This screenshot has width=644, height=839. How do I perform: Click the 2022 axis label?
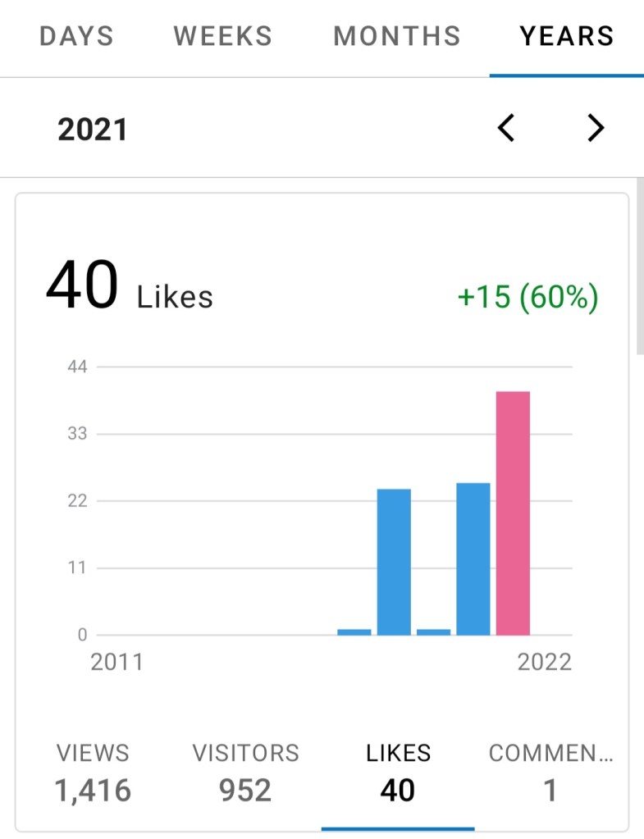[x=544, y=662]
